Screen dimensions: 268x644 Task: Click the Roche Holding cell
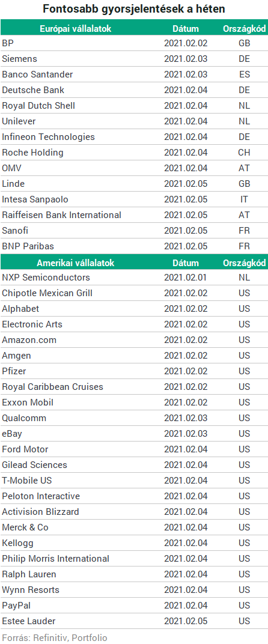point(32,153)
